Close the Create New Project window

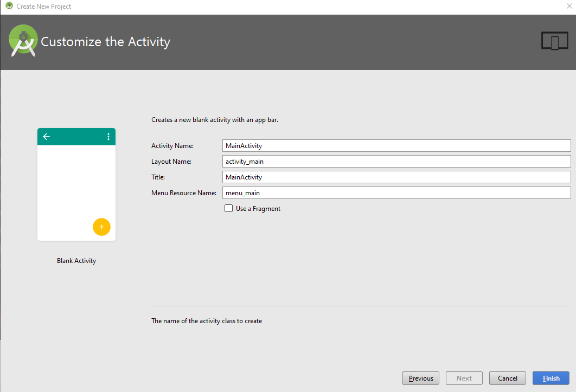[x=568, y=7]
